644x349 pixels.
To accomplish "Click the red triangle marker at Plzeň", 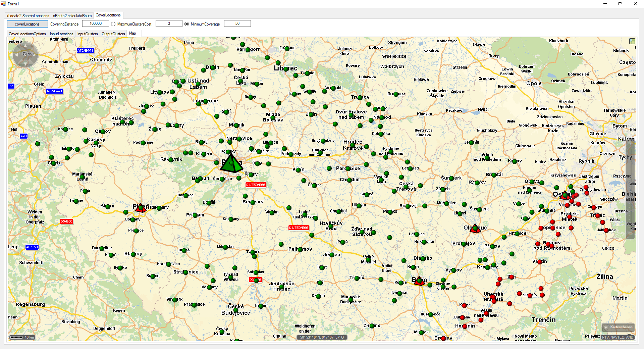I will pyautogui.click(x=141, y=208).
